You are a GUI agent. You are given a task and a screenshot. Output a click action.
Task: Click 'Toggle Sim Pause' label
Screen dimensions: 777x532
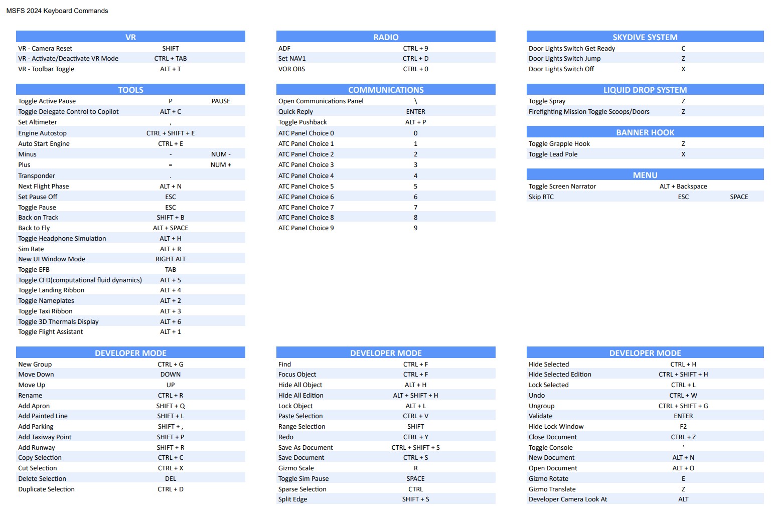tap(303, 479)
